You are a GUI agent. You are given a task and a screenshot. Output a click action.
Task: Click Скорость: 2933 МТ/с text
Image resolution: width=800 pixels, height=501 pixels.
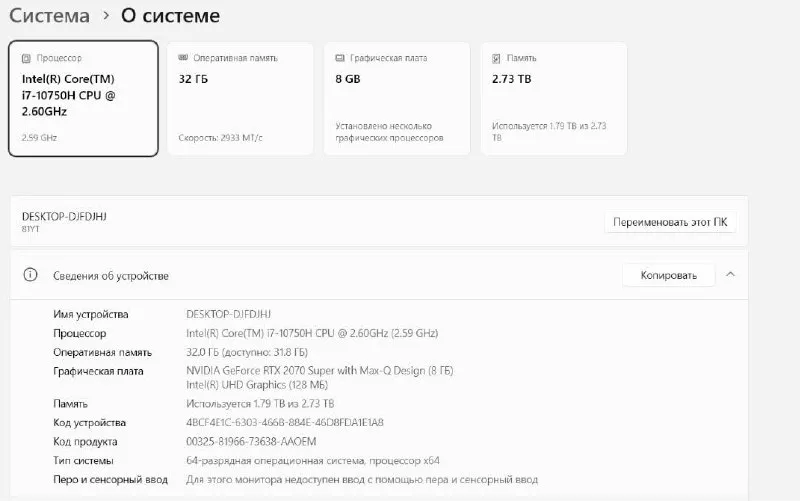[x=220, y=138]
